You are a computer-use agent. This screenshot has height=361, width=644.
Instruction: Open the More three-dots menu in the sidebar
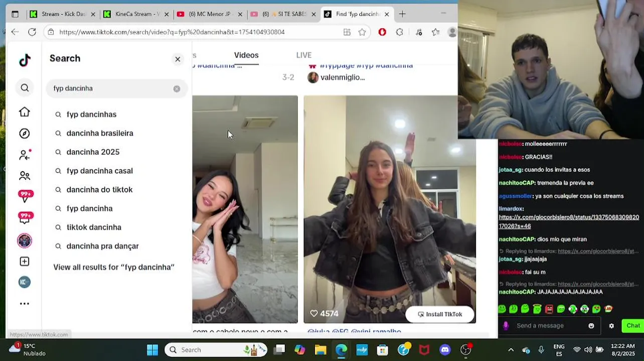(25, 304)
